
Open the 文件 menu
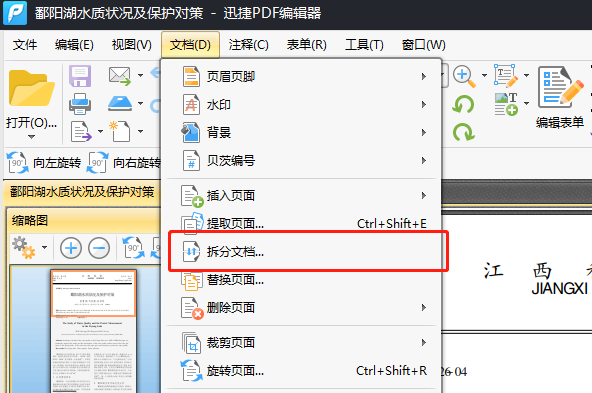25,45
